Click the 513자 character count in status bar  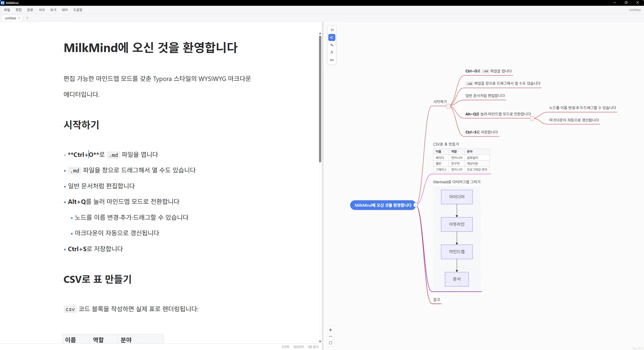285,347
